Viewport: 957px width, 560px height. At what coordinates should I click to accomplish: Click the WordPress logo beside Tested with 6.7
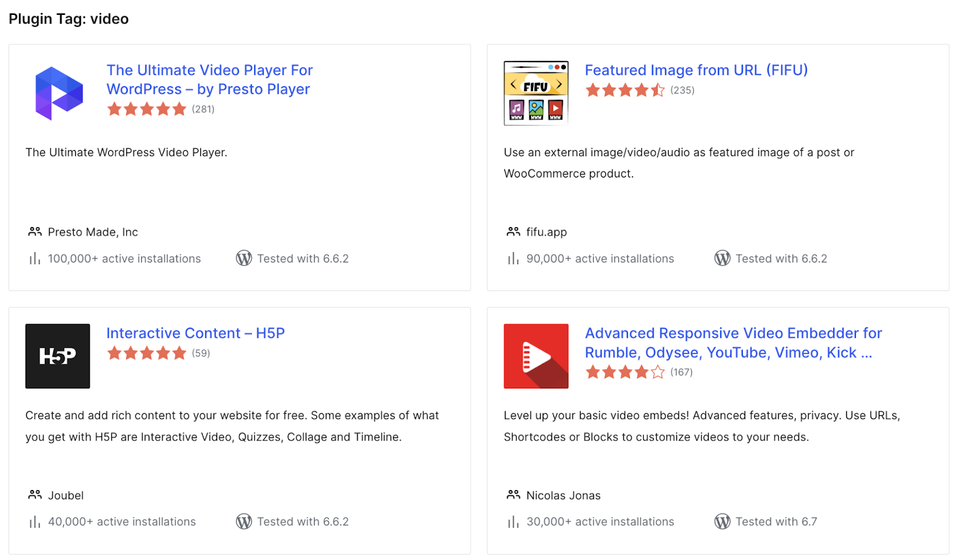pyautogui.click(x=723, y=522)
